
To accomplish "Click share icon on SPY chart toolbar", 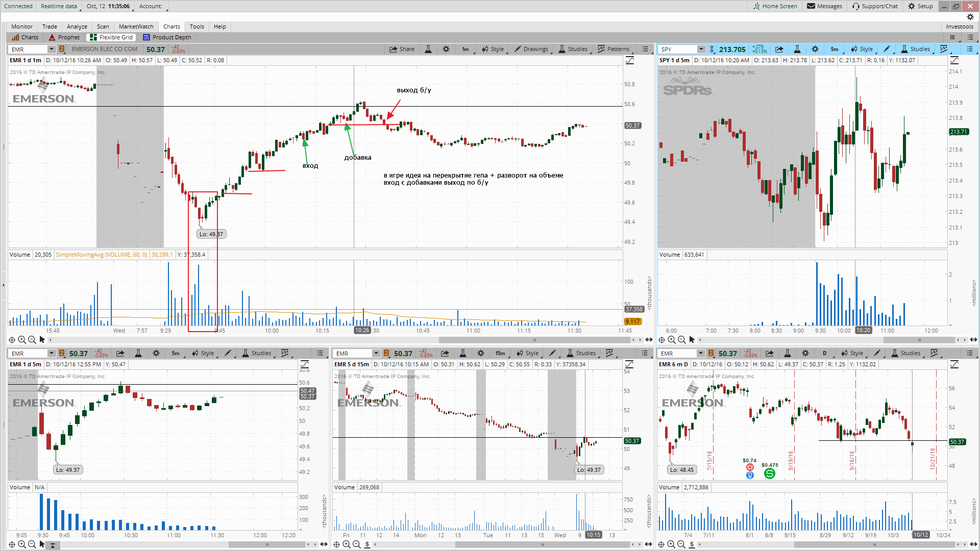I will click(779, 49).
